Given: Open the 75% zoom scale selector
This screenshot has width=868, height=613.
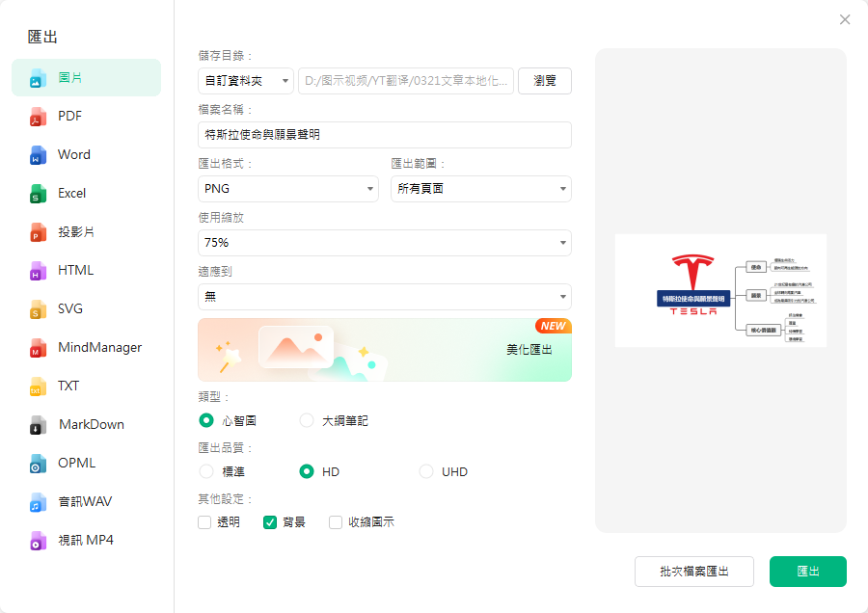Looking at the screenshot, I should pos(384,242).
